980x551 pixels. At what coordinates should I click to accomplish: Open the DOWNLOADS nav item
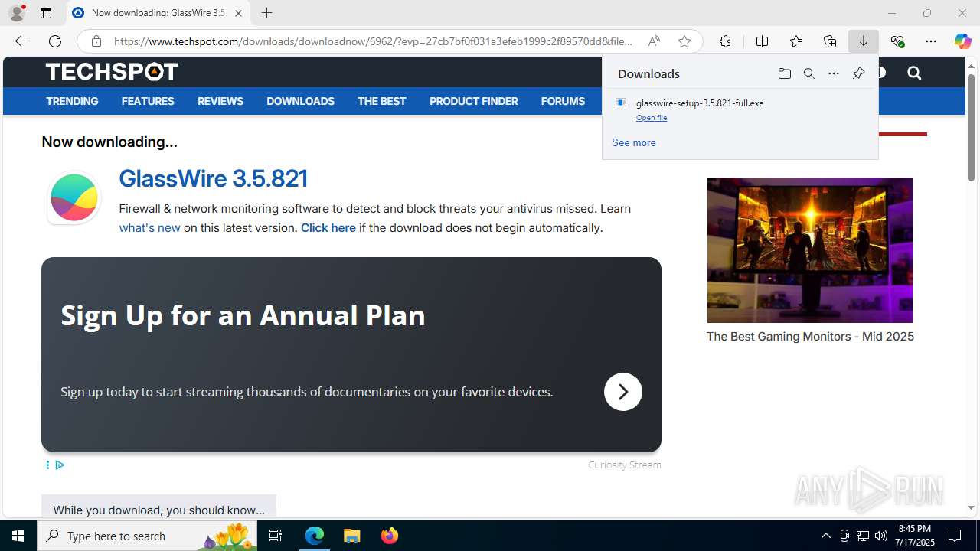coord(300,101)
